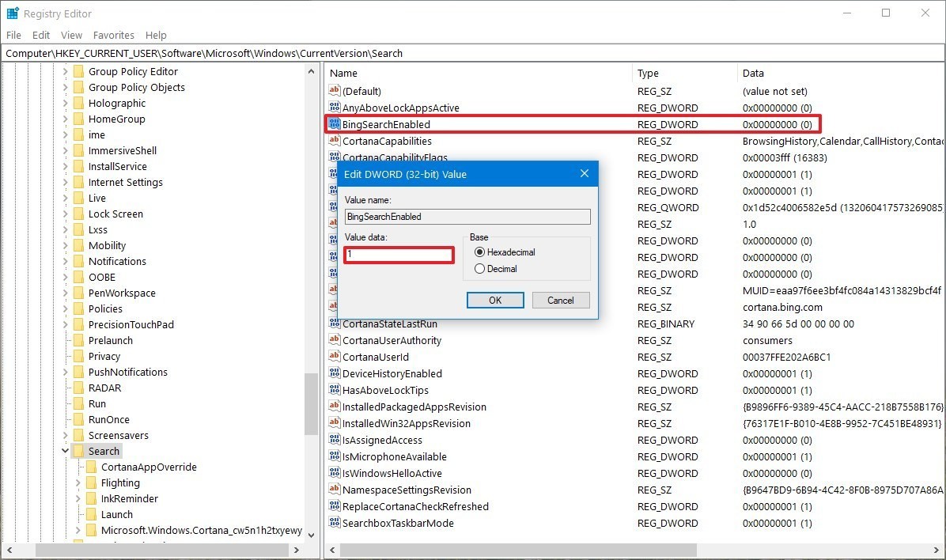Expand the Flighting subkey
This screenshot has width=946, height=560.
pos(78,482)
